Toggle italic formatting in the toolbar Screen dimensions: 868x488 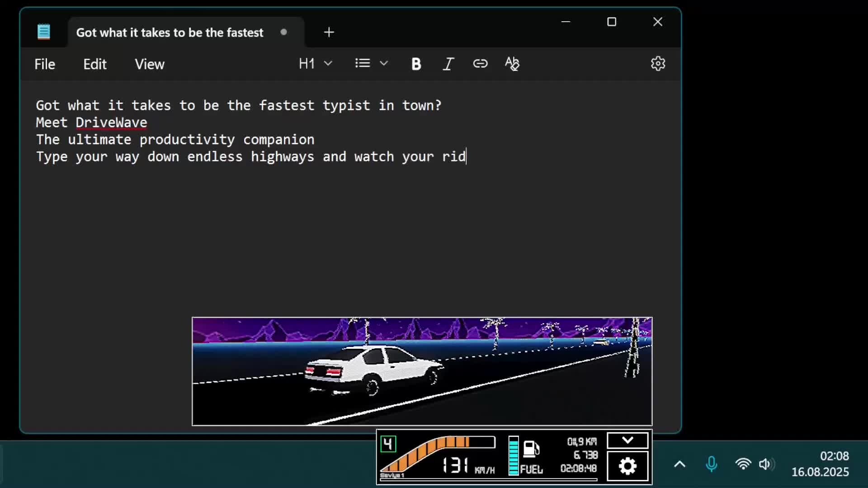coord(448,64)
